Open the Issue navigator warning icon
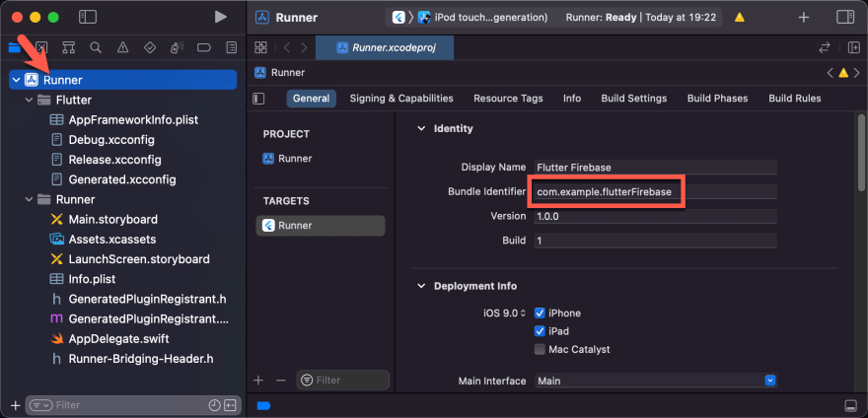The image size is (868, 418). pos(123,47)
